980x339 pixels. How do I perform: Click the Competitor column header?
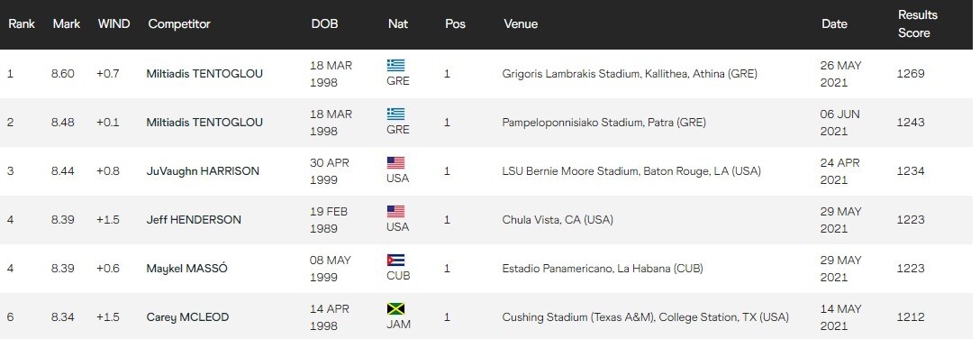[x=179, y=23]
